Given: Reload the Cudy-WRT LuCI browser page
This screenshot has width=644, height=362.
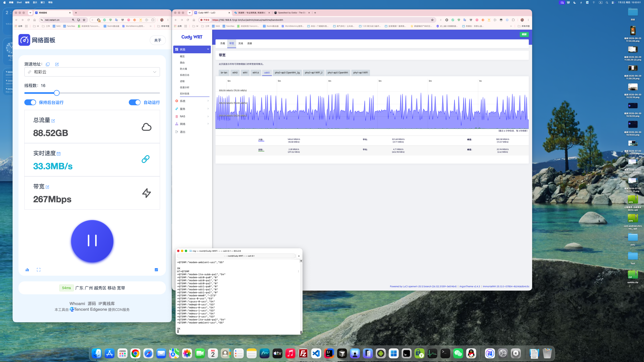Looking at the screenshot, I should pyautogui.click(x=188, y=20).
